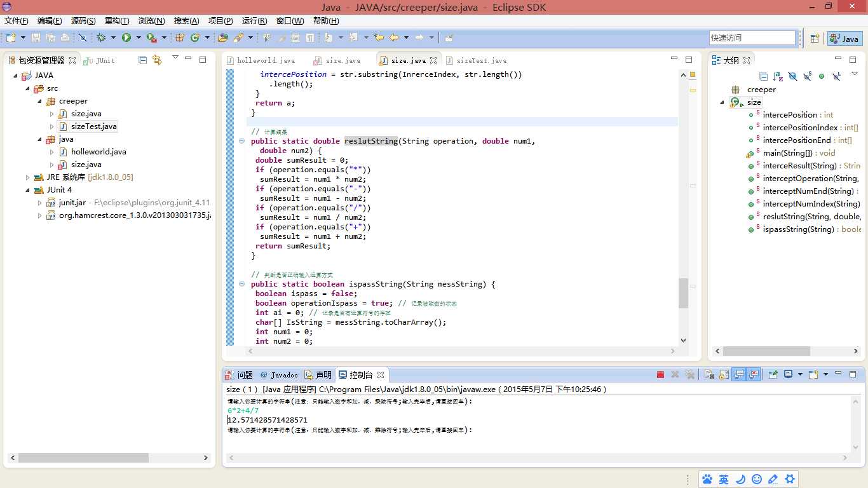Click the Debug bug icon
Viewport: 868px width, 488px height.
tap(101, 37)
